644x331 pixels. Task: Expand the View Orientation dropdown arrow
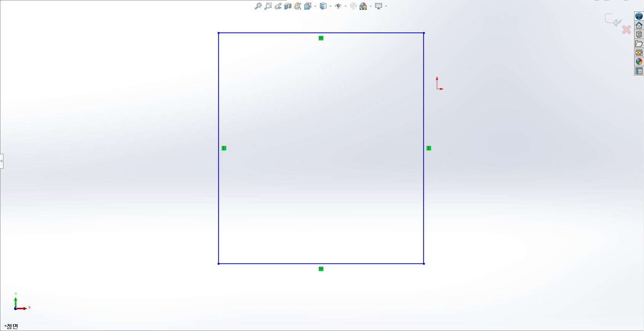coord(315,6)
